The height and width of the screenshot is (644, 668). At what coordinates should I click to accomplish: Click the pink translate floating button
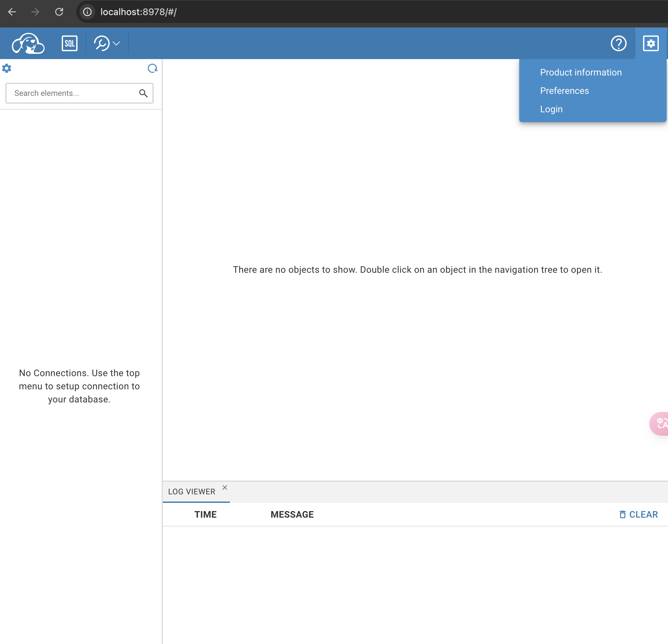click(x=659, y=423)
